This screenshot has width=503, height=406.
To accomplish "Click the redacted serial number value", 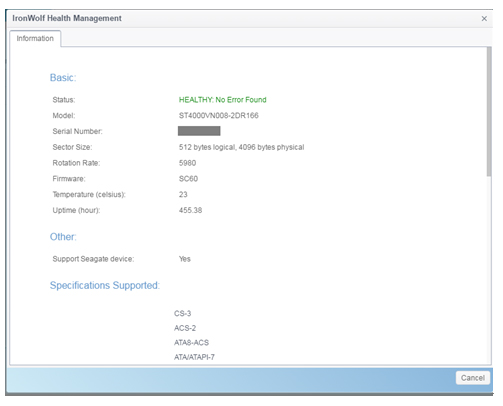I will coord(199,131).
